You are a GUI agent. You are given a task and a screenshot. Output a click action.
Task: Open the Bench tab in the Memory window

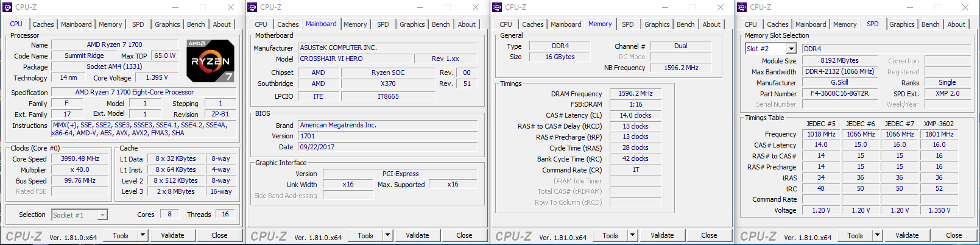tap(686, 24)
